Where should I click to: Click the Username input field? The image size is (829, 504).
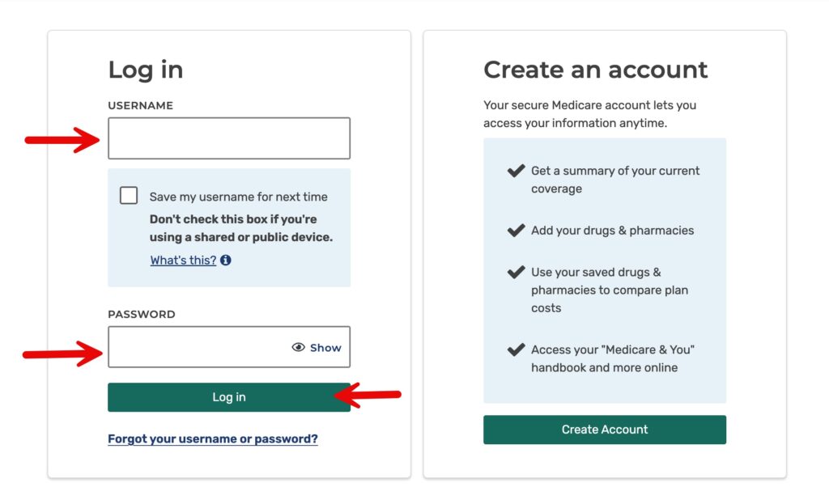click(x=228, y=138)
